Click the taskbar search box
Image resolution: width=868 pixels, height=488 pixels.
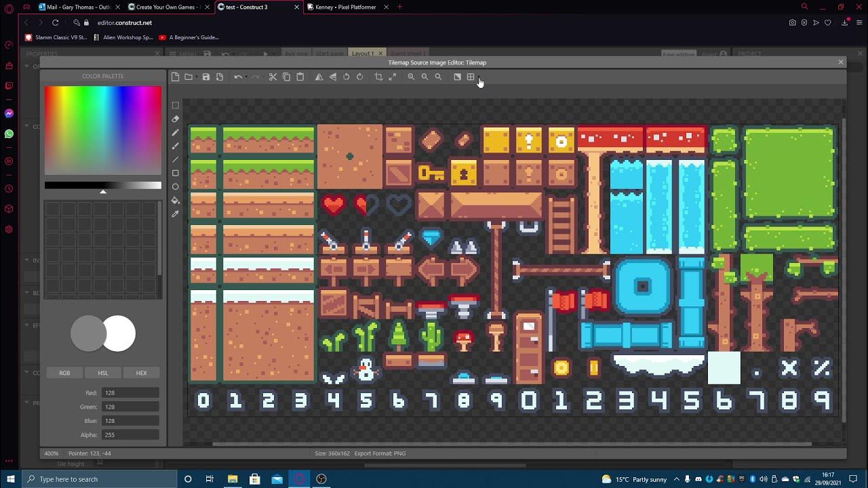coord(100,479)
